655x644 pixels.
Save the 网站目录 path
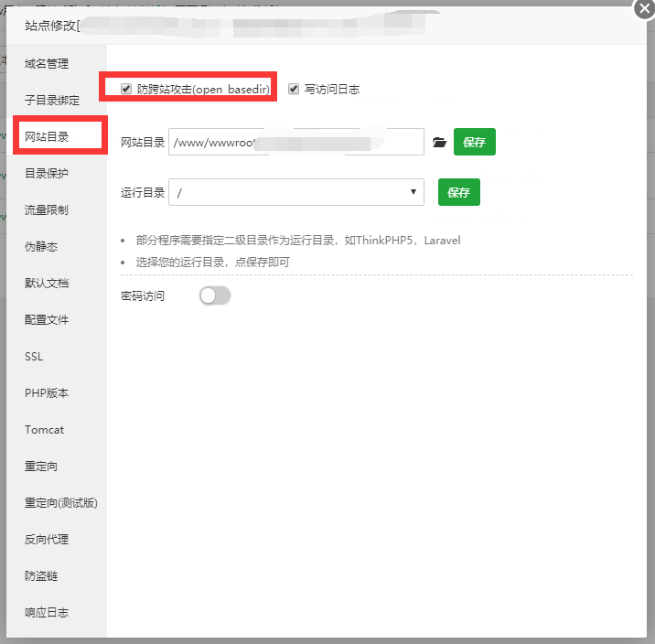[474, 143]
